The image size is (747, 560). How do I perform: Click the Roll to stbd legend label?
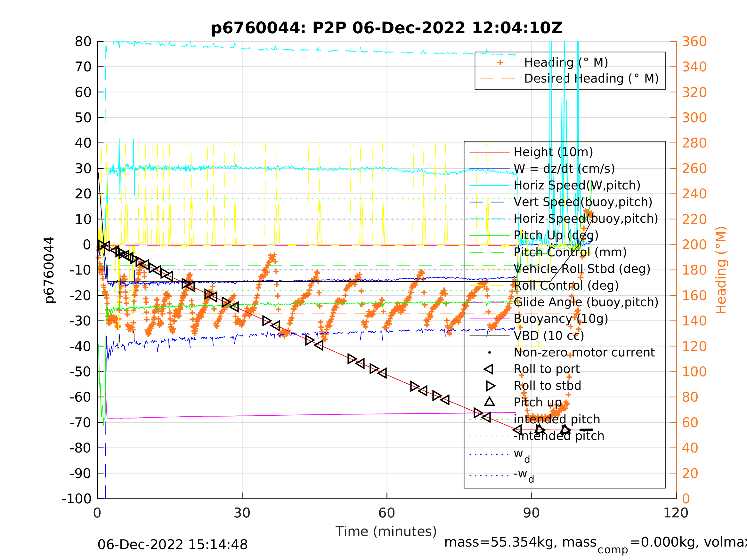[547, 386]
